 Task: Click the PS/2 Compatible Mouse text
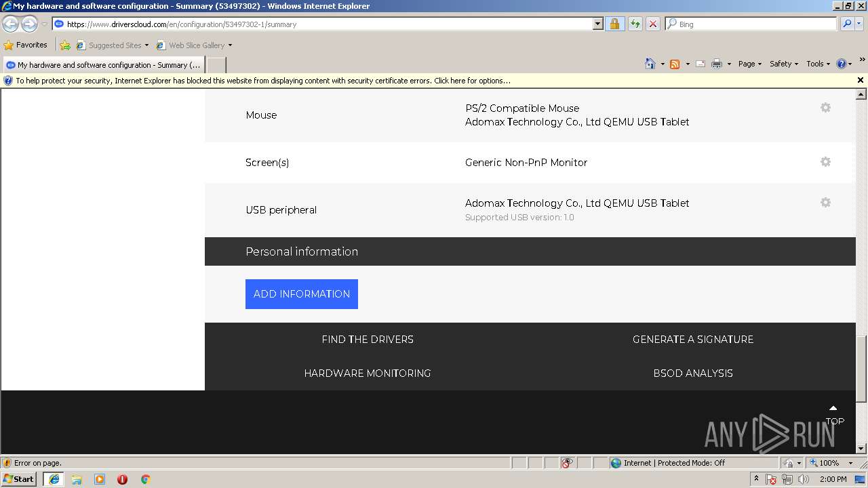point(522,108)
